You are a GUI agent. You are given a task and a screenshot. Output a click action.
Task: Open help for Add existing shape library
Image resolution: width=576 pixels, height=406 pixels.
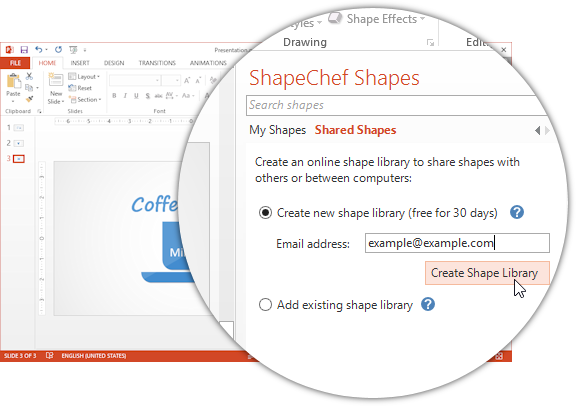pos(428,304)
